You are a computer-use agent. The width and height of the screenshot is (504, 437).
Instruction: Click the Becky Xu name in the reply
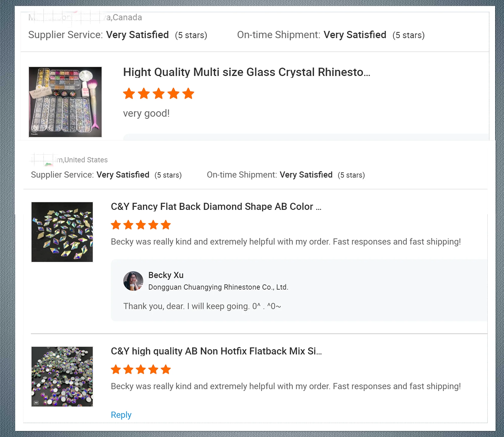click(x=166, y=275)
